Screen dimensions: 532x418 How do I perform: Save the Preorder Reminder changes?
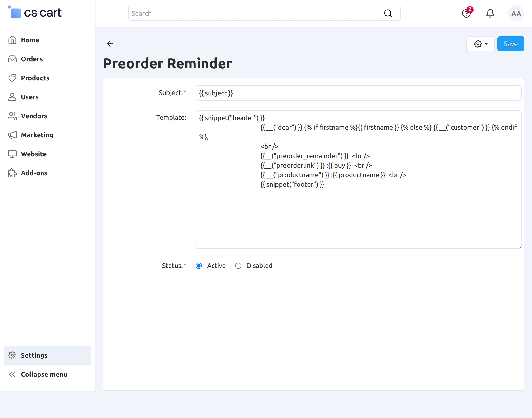coord(510,43)
